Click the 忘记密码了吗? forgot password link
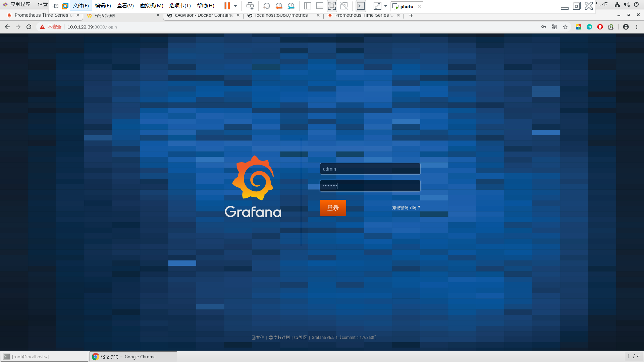 406,208
